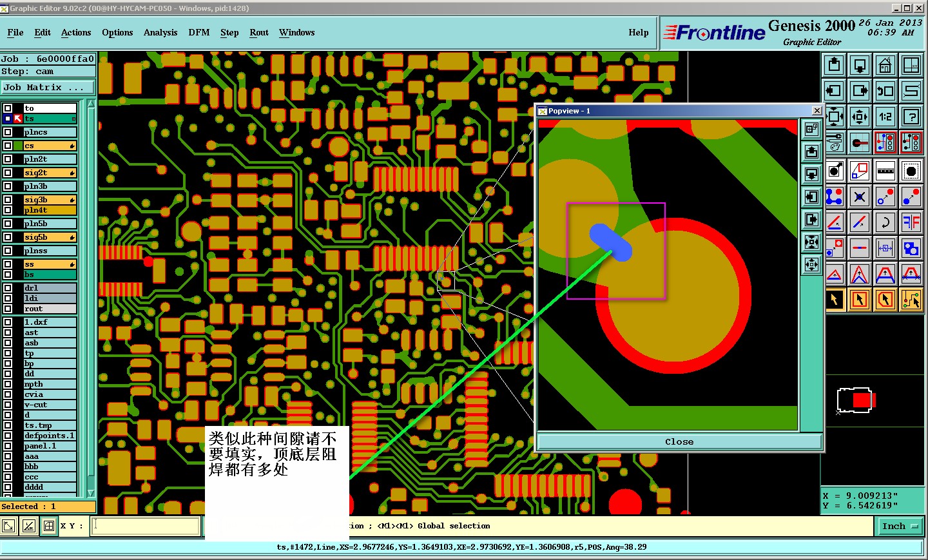This screenshot has height=560, width=928.
Task: Select the rotate arrow tool icon
Action: (x=885, y=222)
